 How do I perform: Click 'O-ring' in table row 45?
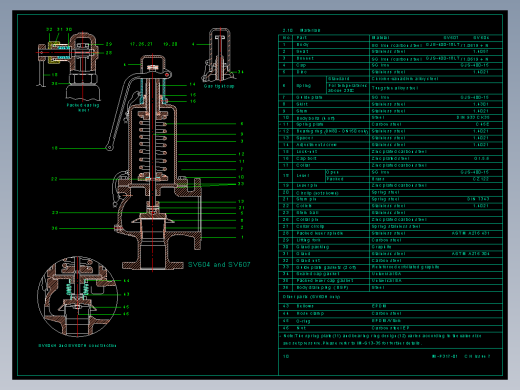pyautogui.click(x=303, y=321)
